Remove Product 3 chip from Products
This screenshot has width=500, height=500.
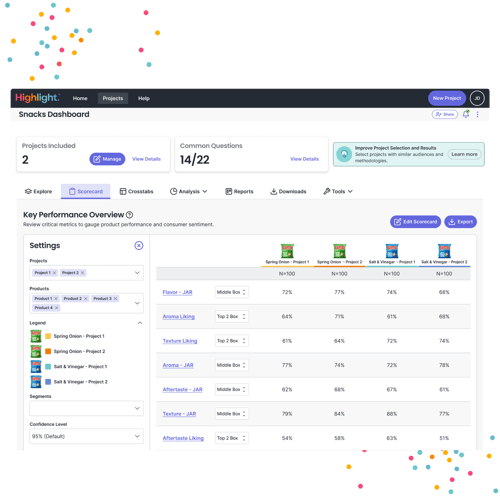tap(115, 298)
